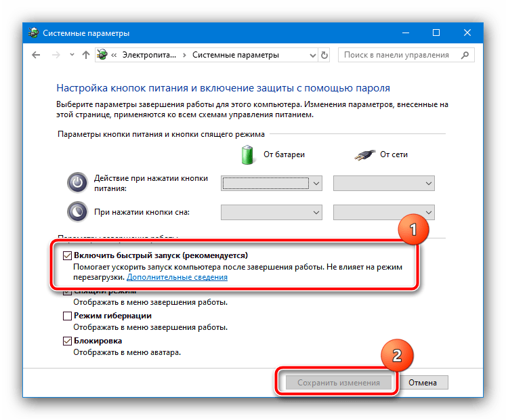Viewport: 506px width, 420px height.
Task: Uncheck the Блокировка checkbox
Action: coord(67,341)
